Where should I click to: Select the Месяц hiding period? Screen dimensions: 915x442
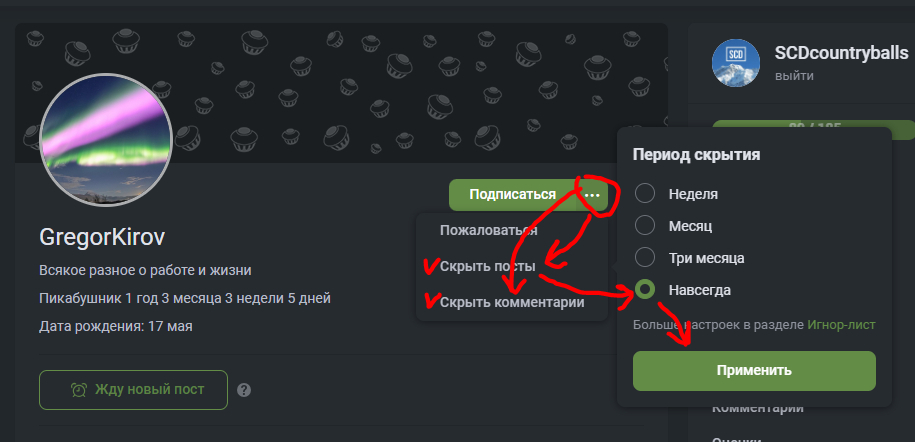pyautogui.click(x=646, y=226)
